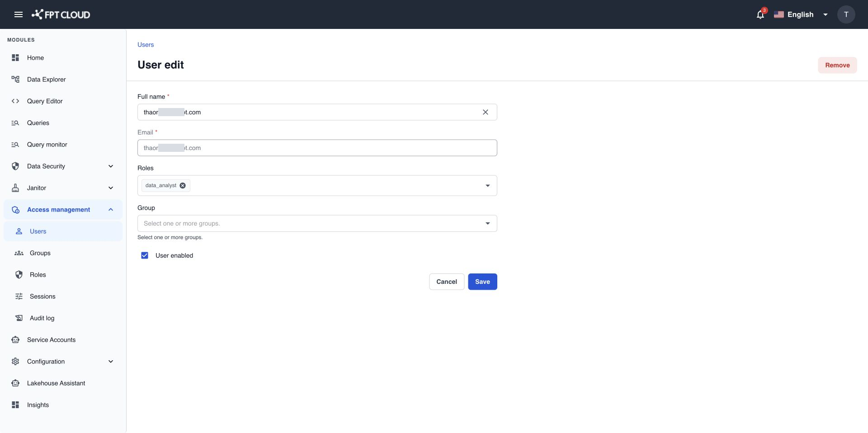Click the Configuration gear icon
Screen dimensions: 868x433
[15, 362]
